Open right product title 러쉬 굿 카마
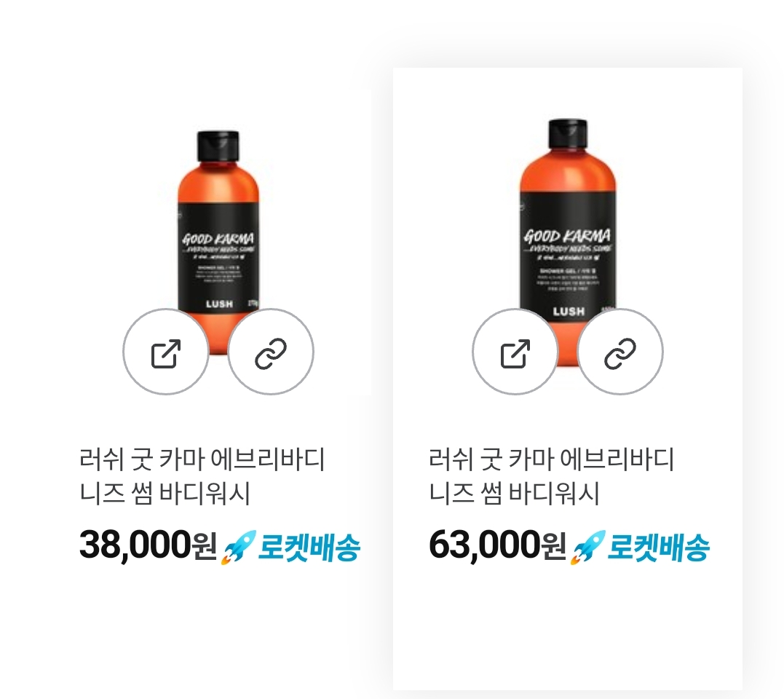 tap(552, 476)
